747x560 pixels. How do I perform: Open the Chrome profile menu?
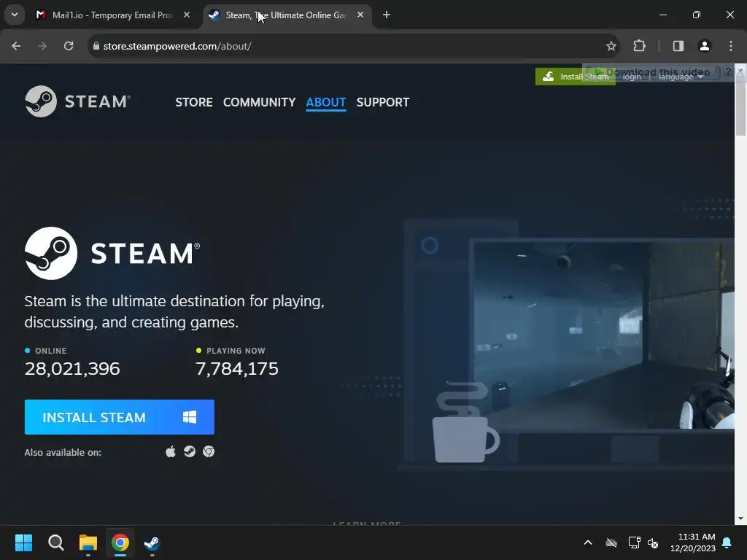click(705, 46)
